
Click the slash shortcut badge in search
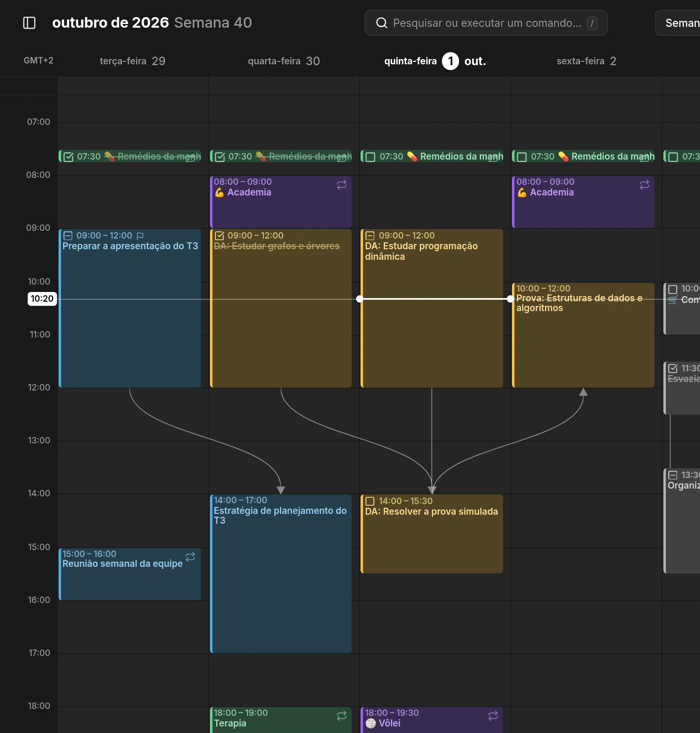point(592,23)
